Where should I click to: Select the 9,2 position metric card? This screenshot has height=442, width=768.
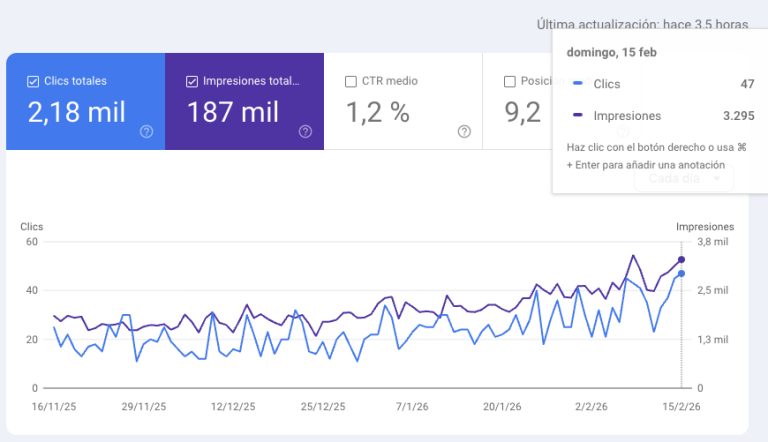(x=517, y=101)
